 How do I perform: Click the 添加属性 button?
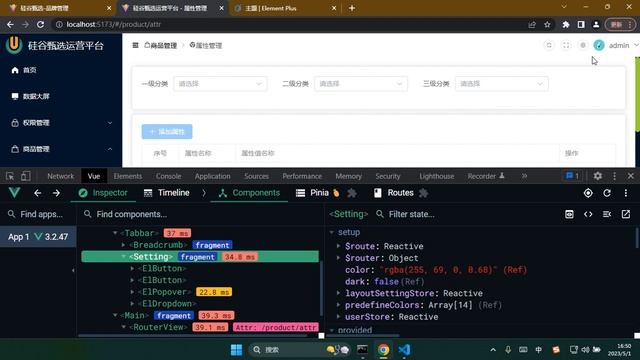point(167,131)
